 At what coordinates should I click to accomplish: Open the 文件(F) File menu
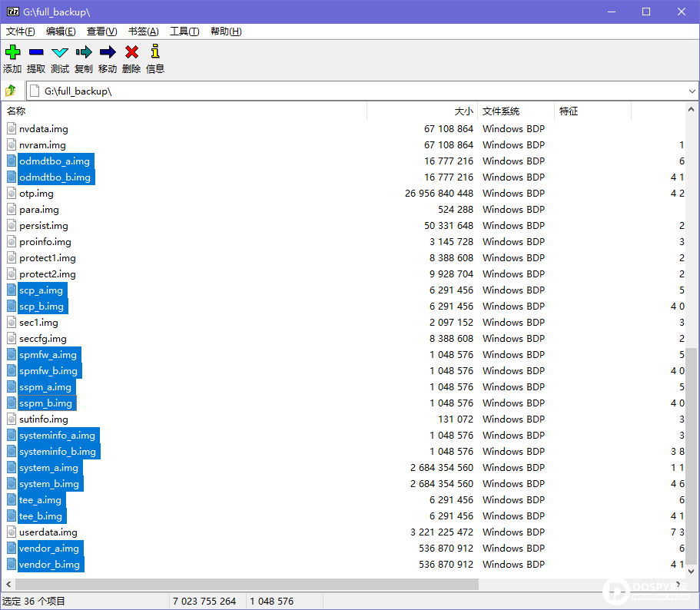[21, 31]
